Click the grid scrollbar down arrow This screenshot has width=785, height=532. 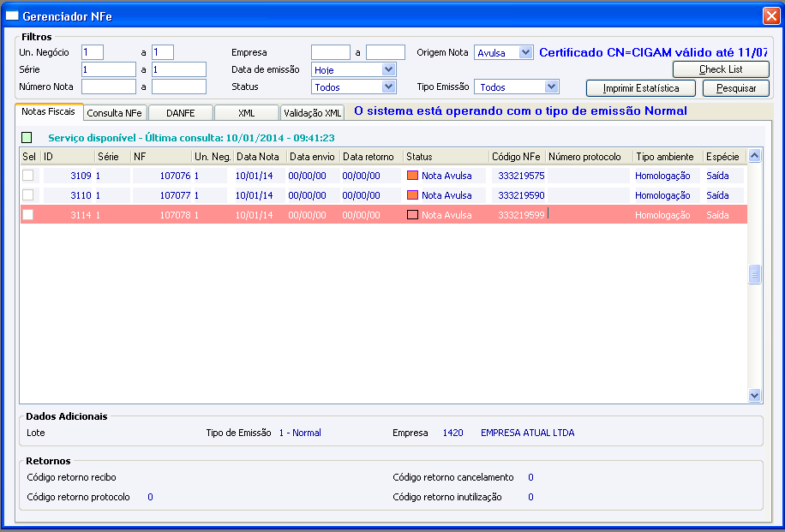[x=754, y=395]
